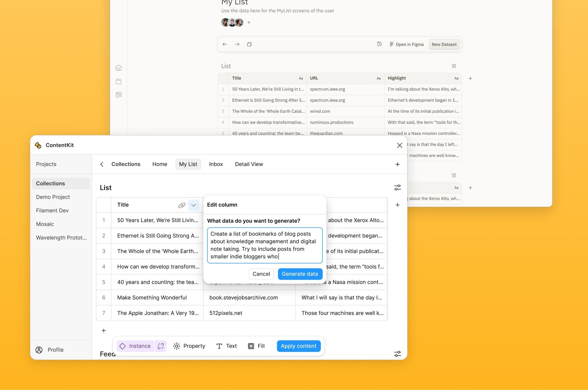Open the List filter sliders control
The height and width of the screenshot is (390, 588).
pos(397,187)
